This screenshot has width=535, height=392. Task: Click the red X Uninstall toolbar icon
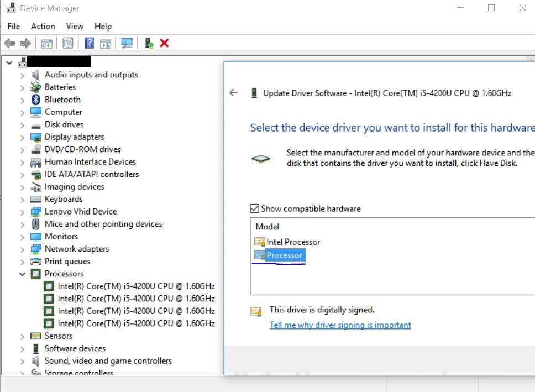[165, 43]
